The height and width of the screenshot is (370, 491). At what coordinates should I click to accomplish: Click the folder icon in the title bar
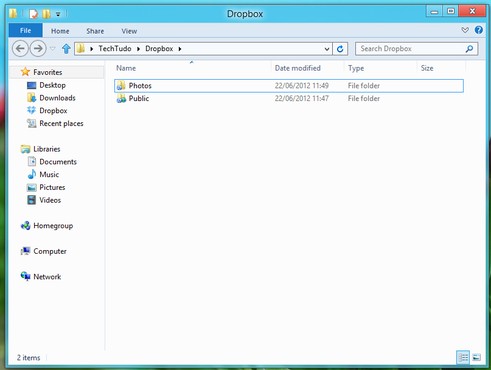click(x=13, y=14)
